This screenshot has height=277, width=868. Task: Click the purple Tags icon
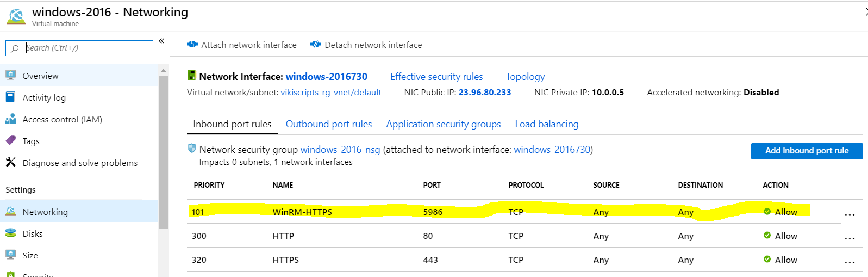coord(10,140)
